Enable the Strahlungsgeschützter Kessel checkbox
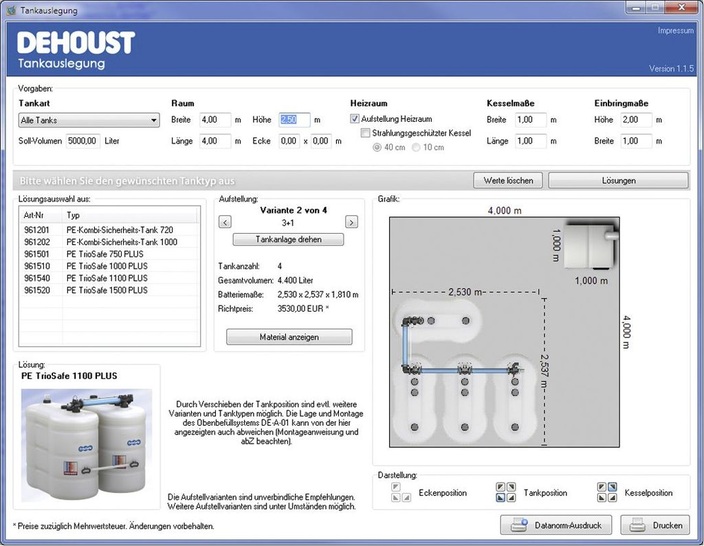Screen dimensions: 704x546 365,133
